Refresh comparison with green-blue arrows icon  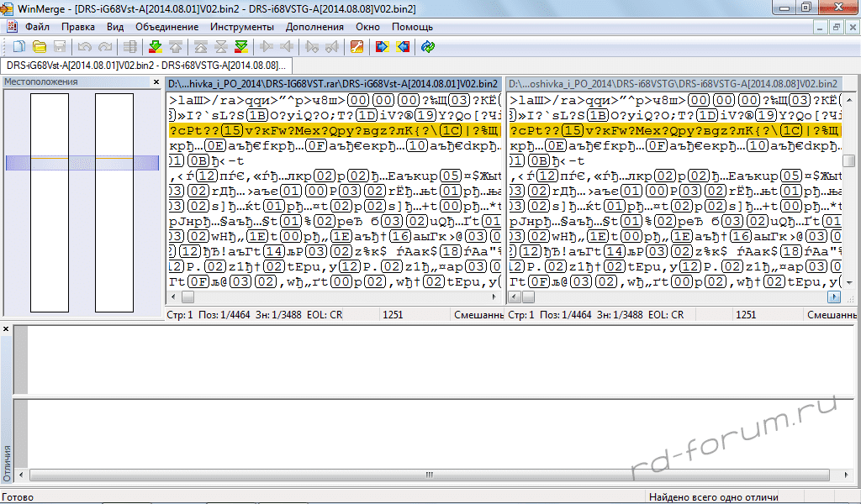[428, 47]
